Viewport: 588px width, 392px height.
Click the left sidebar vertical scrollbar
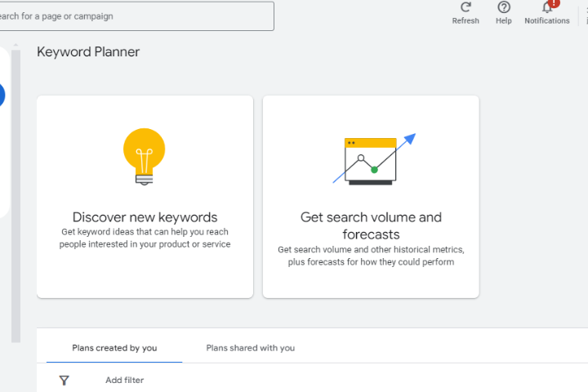click(x=16, y=196)
